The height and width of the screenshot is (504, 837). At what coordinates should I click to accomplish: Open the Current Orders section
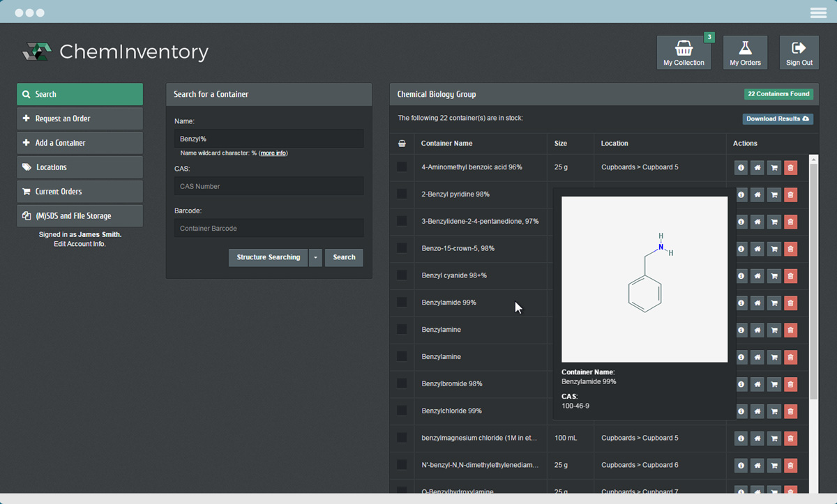(80, 191)
